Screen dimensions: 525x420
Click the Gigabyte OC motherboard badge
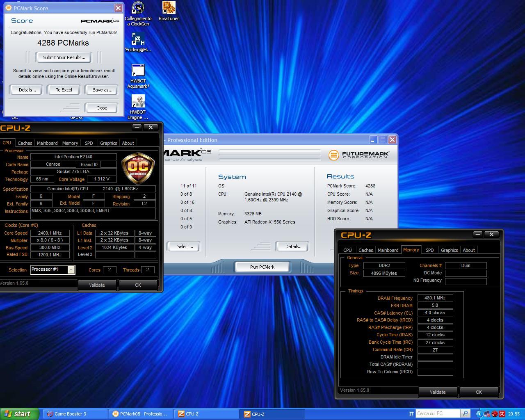138,168
